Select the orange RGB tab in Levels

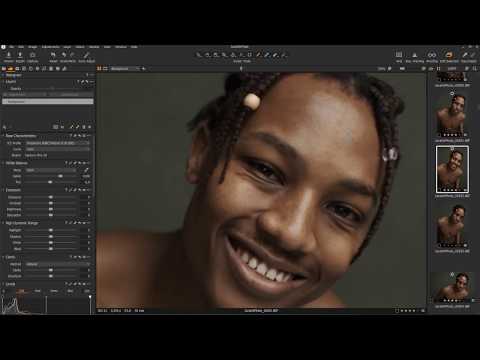click(x=21, y=291)
